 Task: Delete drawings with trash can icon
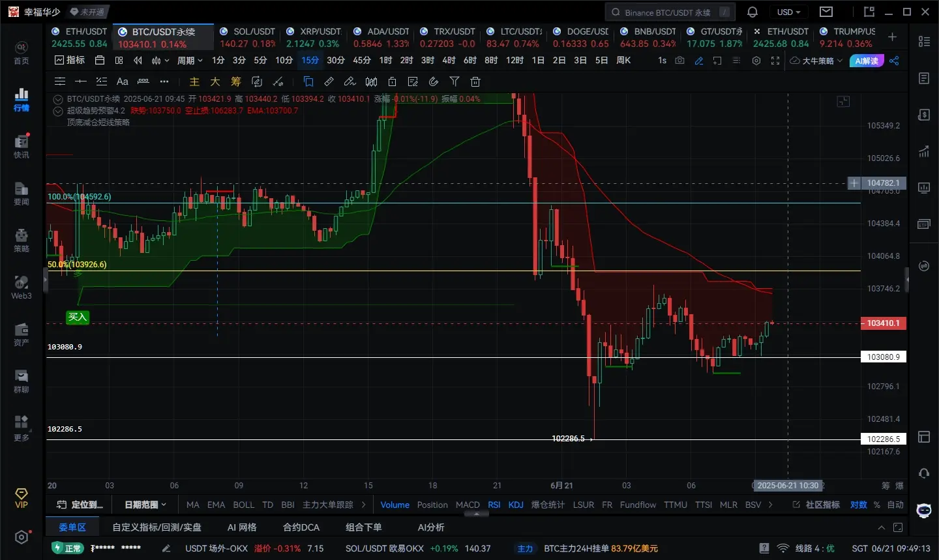click(475, 81)
